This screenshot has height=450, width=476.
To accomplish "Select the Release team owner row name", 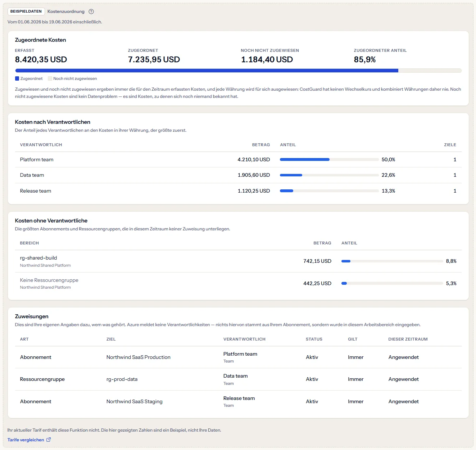I will [36, 191].
